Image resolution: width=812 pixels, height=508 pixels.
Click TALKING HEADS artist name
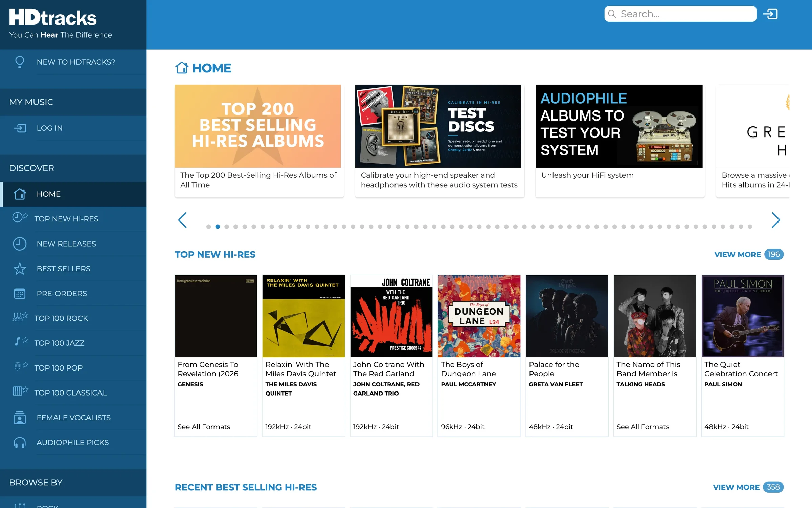640,384
